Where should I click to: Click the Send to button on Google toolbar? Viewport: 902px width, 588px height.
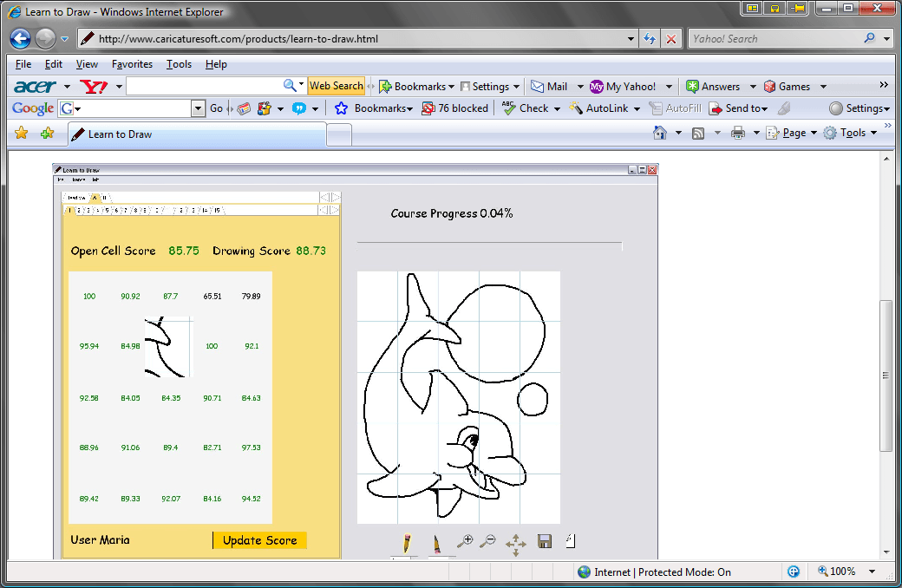click(738, 108)
